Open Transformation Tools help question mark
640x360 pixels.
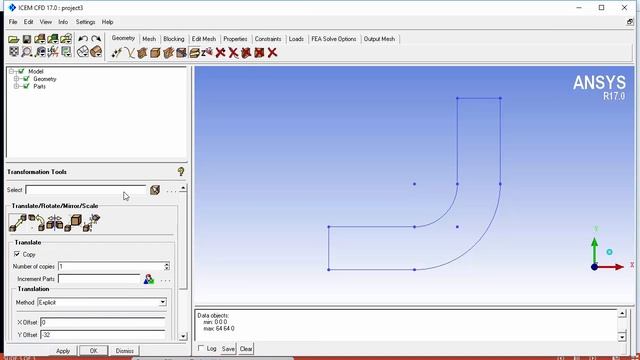point(181,171)
